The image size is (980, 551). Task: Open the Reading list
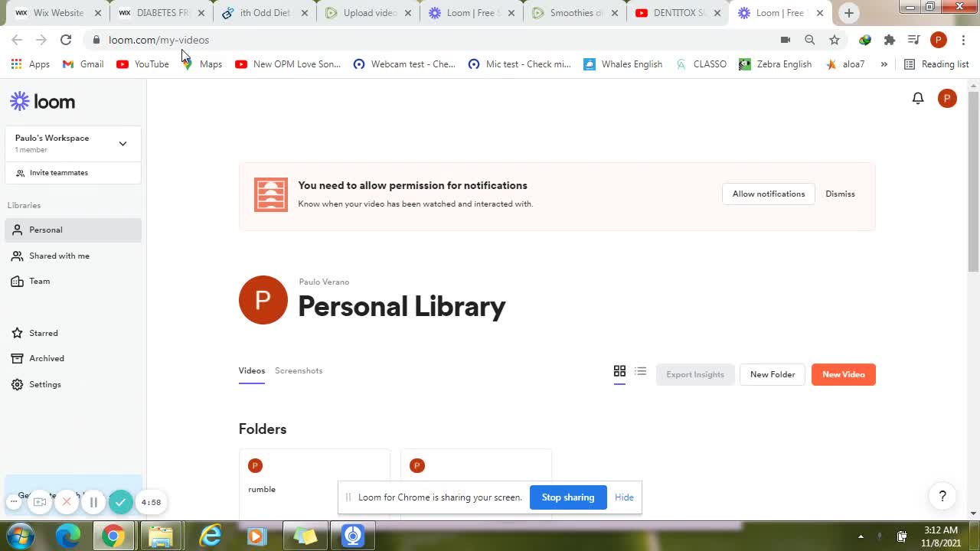[x=936, y=64]
